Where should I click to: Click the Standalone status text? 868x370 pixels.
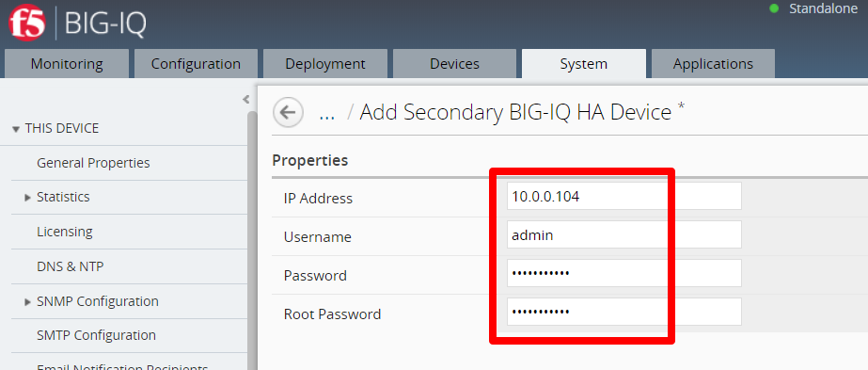pos(823,8)
